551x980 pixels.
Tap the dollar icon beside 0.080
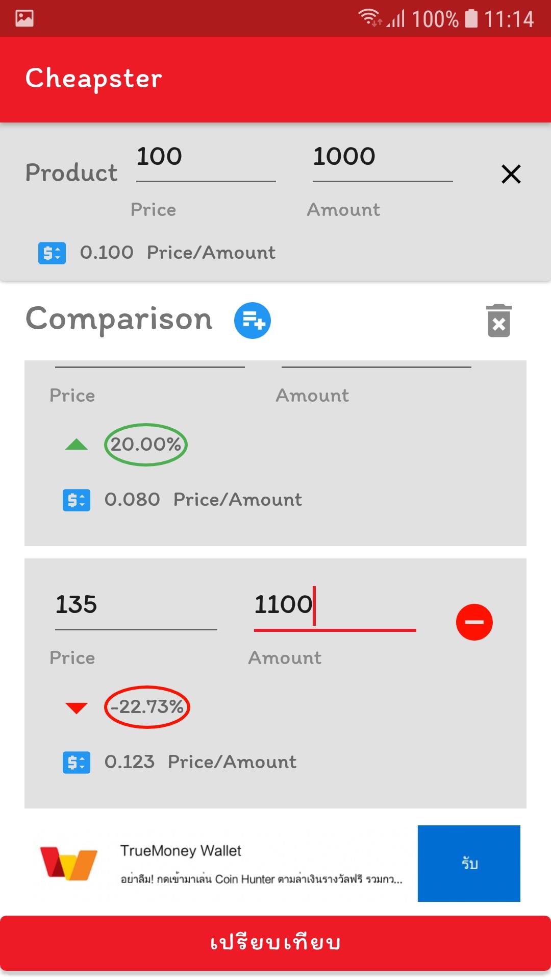pyautogui.click(x=77, y=500)
